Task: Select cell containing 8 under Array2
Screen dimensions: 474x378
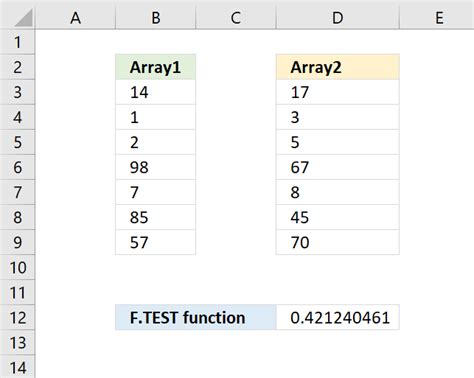Action: pyautogui.click(x=338, y=192)
